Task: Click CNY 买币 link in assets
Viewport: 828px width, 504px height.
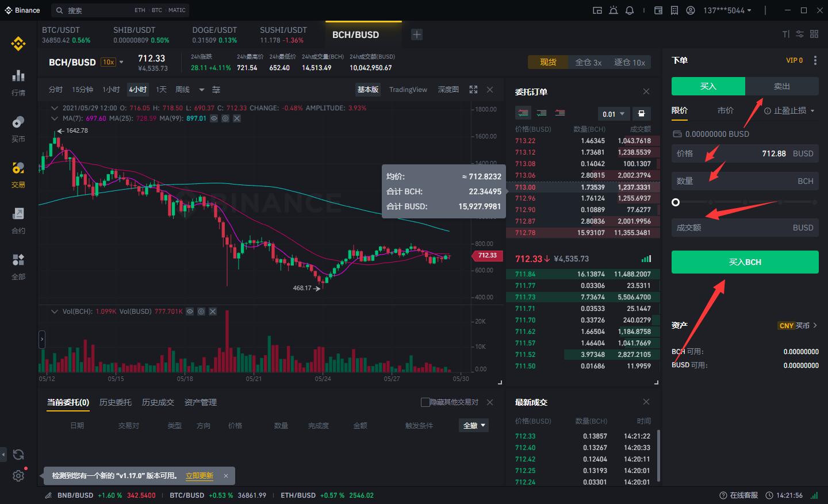Action: coord(797,325)
